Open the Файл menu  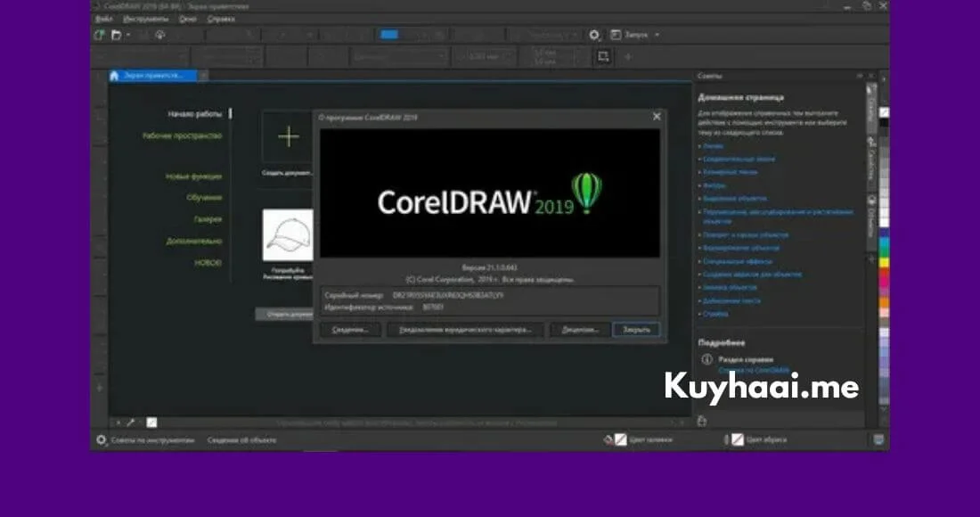103,19
